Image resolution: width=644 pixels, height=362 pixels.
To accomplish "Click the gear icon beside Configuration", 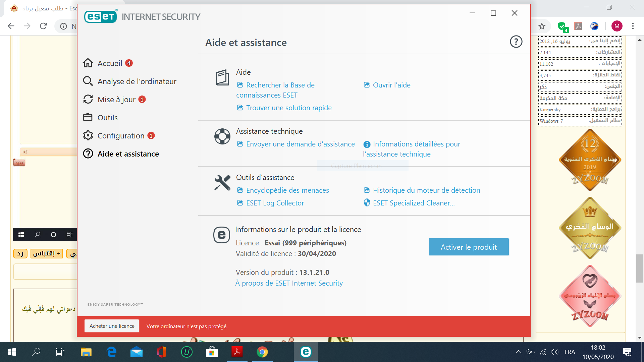I will 88,135.
